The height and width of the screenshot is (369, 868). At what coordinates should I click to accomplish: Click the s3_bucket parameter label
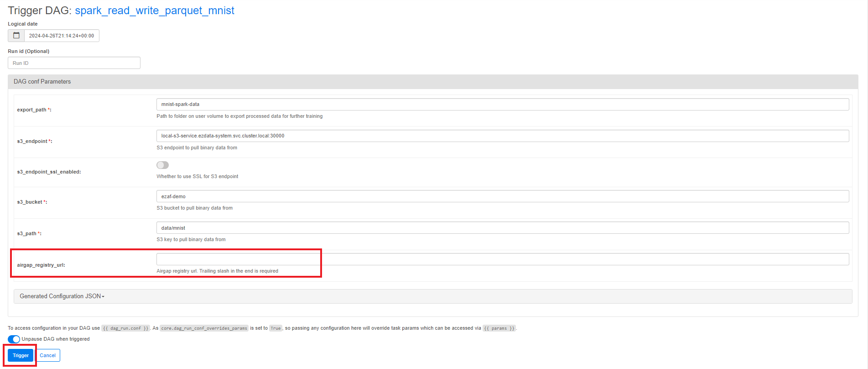(32, 202)
